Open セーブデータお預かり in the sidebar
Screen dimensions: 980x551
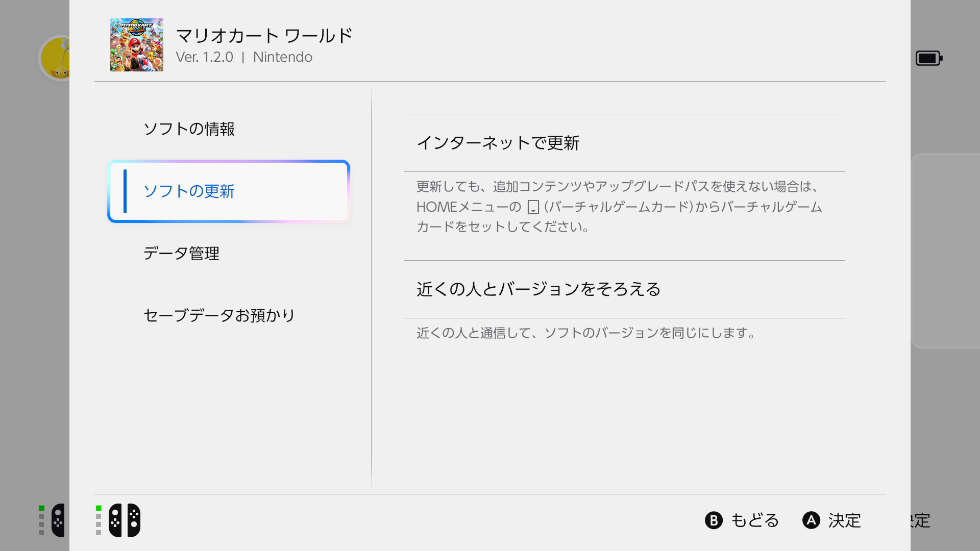219,315
